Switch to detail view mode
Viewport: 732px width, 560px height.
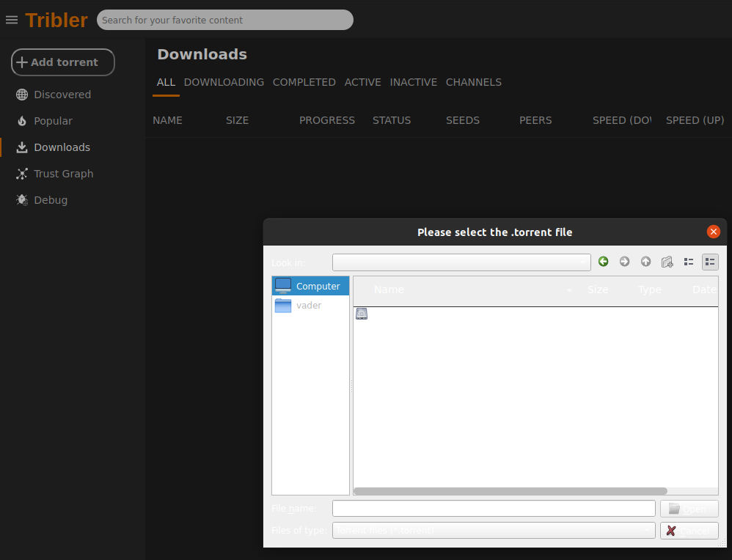tap(709, 262)
